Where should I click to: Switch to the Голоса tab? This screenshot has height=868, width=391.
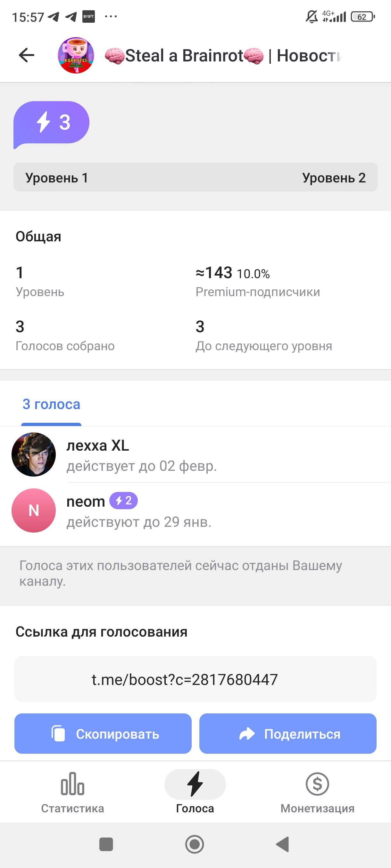point(195,792)
